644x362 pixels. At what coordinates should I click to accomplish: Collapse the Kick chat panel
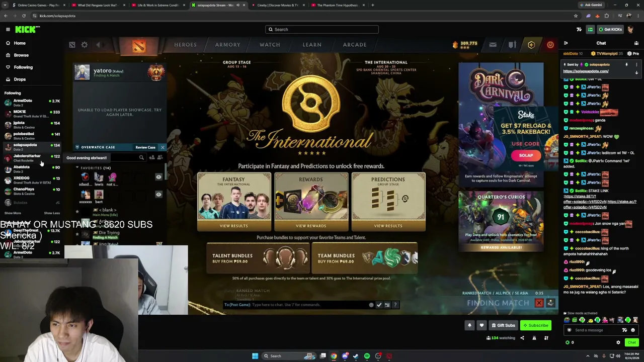(x=566, y=43)
